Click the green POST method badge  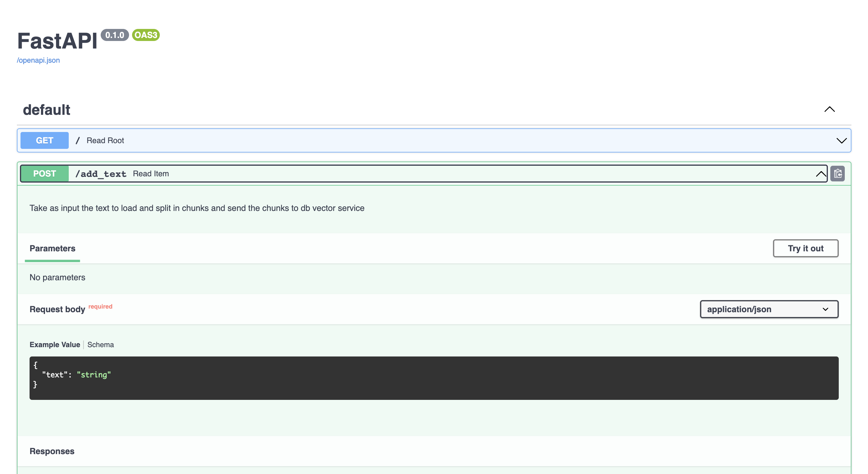45,174
